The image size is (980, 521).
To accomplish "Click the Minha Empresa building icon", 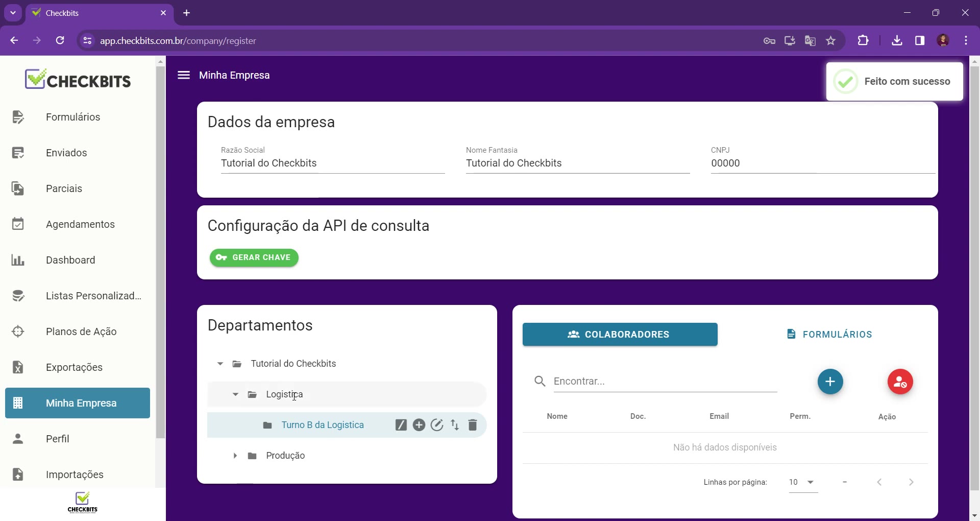I will [18, 403].
